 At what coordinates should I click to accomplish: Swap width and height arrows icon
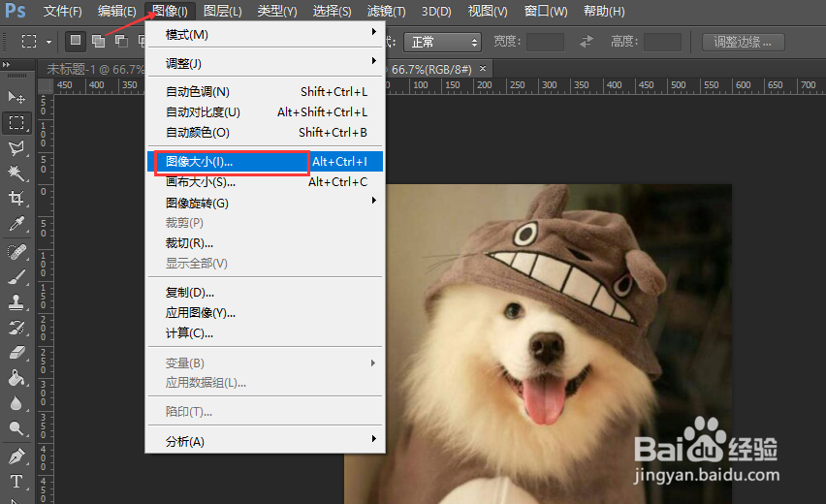[587, 41]
